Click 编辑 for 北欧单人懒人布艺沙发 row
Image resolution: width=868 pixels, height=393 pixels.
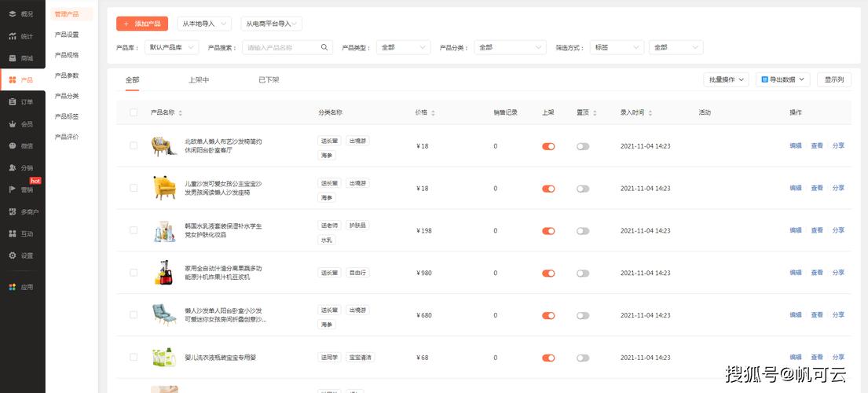[x=796, y=145]
